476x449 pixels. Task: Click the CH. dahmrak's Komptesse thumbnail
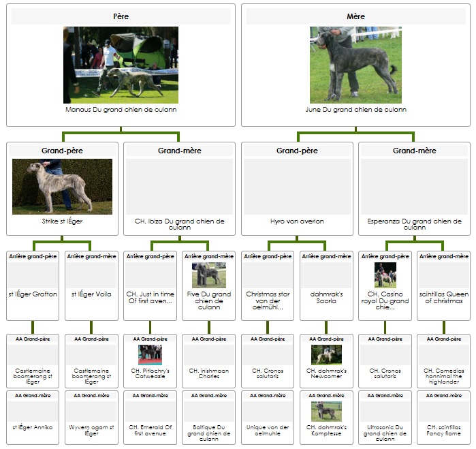(x=326, y=411)
